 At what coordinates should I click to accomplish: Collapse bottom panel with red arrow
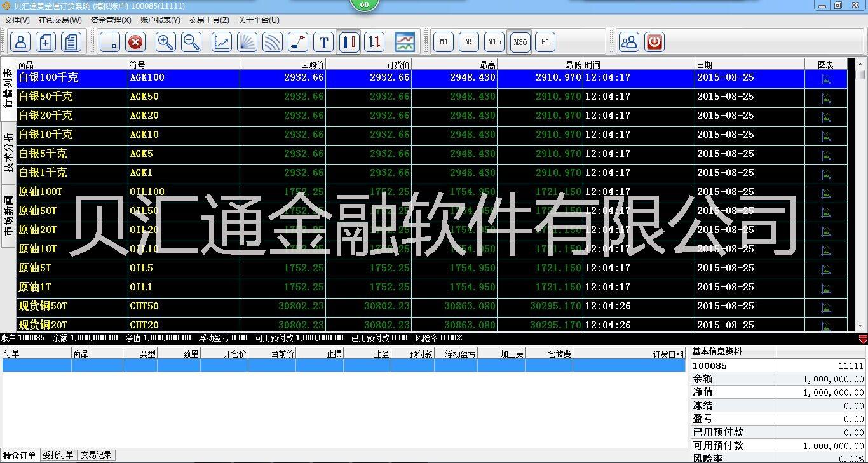click(862, 339)
